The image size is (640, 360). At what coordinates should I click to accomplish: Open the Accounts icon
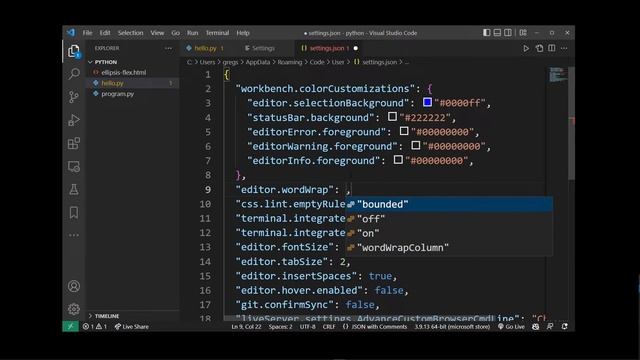[x=74, y=286]
